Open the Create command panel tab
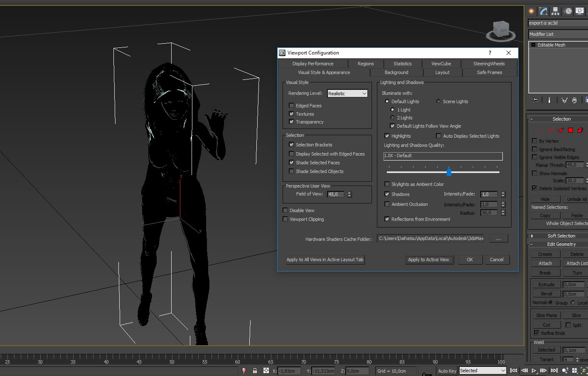 (531, 11)
